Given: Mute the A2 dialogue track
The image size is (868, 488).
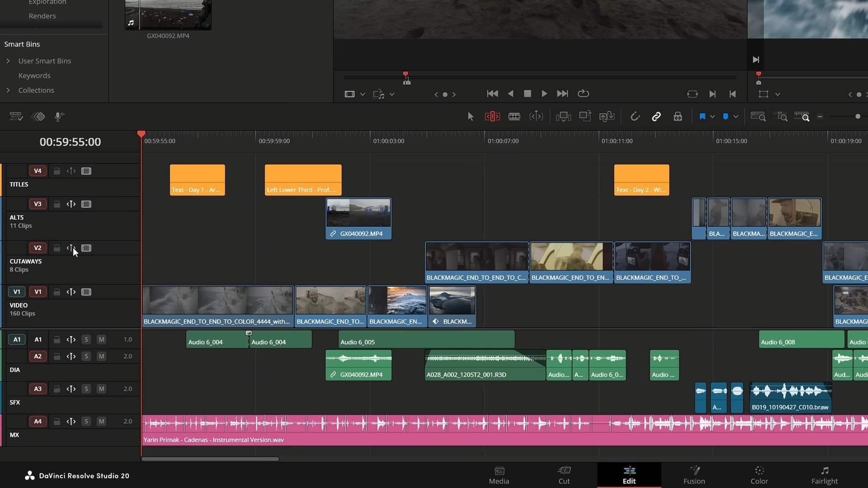Looking at the screenshot, I should click(x=101, y=356).
